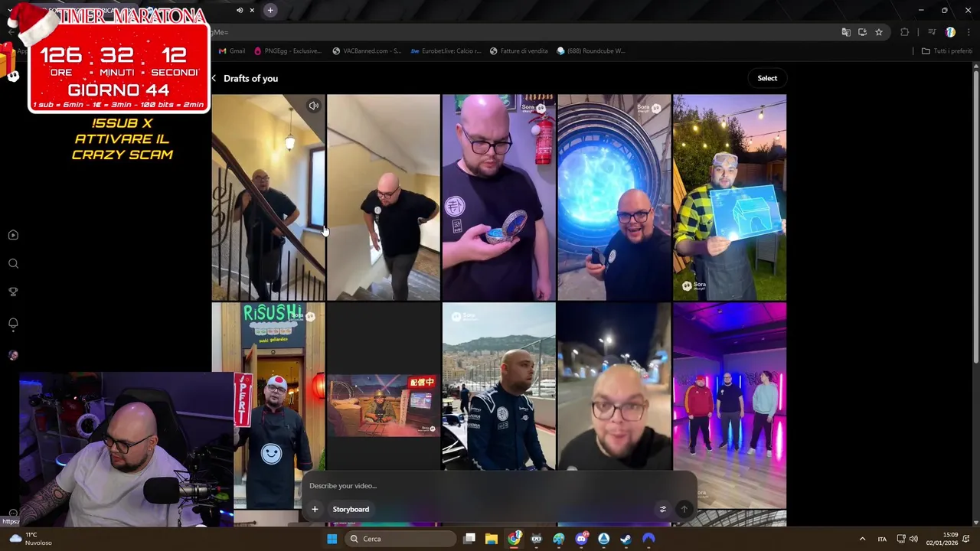Open Discord from the taskbar

click(x=581, y=539)
